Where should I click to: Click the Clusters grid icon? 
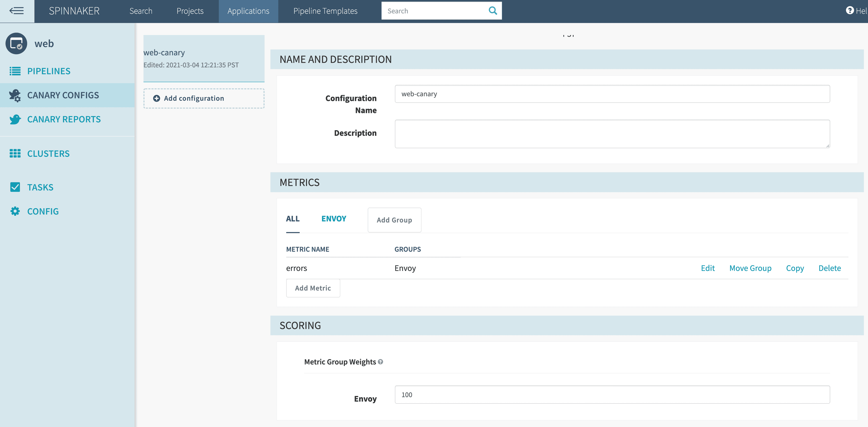coord(15,154)
